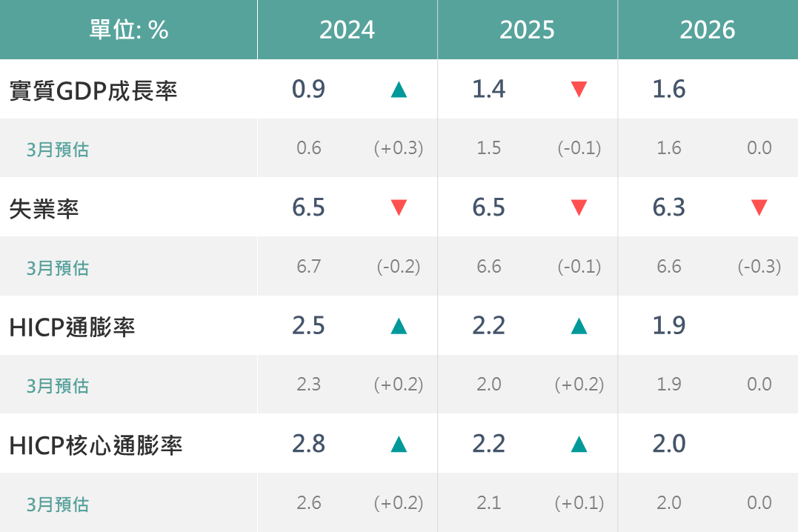Click the 3月預估 label under 失業率

58,267
